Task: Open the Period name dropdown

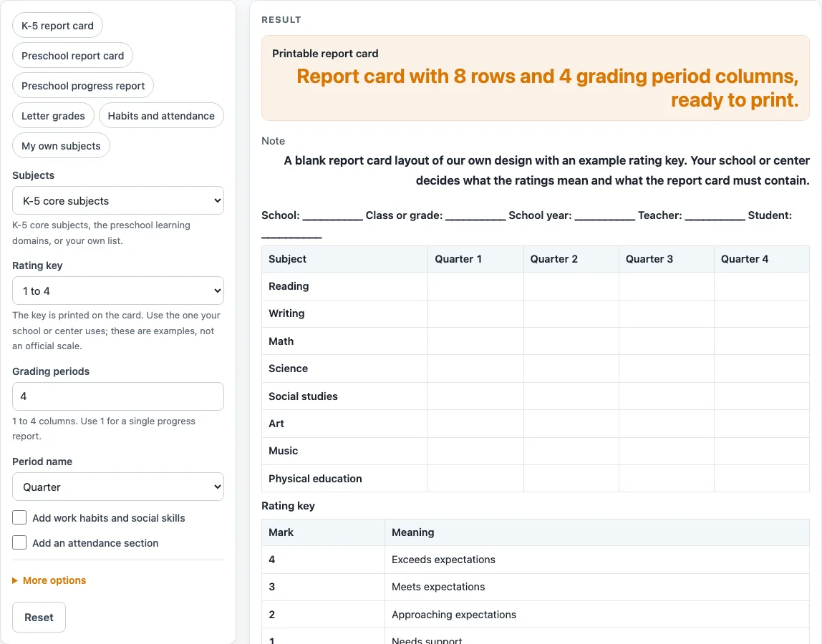Action: [118, 487]
